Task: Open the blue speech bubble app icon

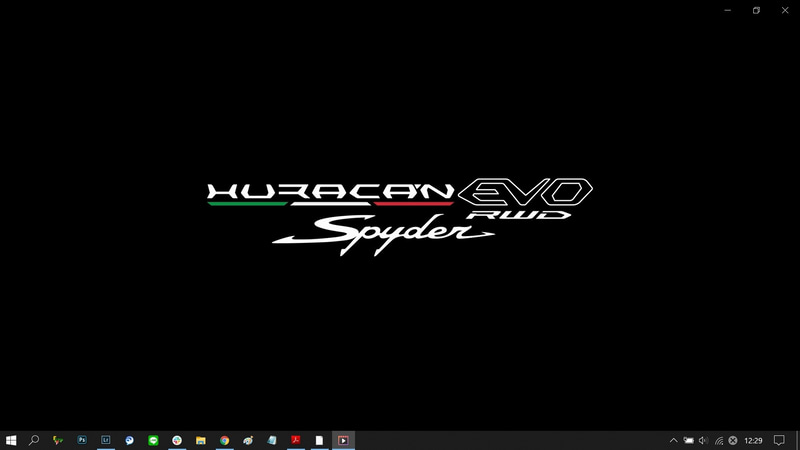Action: [x=129, y=440]
